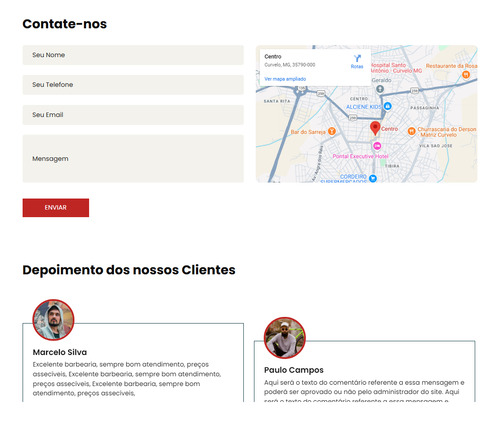Open Rotas directions icon on map
Image resolution: width=500 pixels, height=421 pixels.
(x=357, y=59)
